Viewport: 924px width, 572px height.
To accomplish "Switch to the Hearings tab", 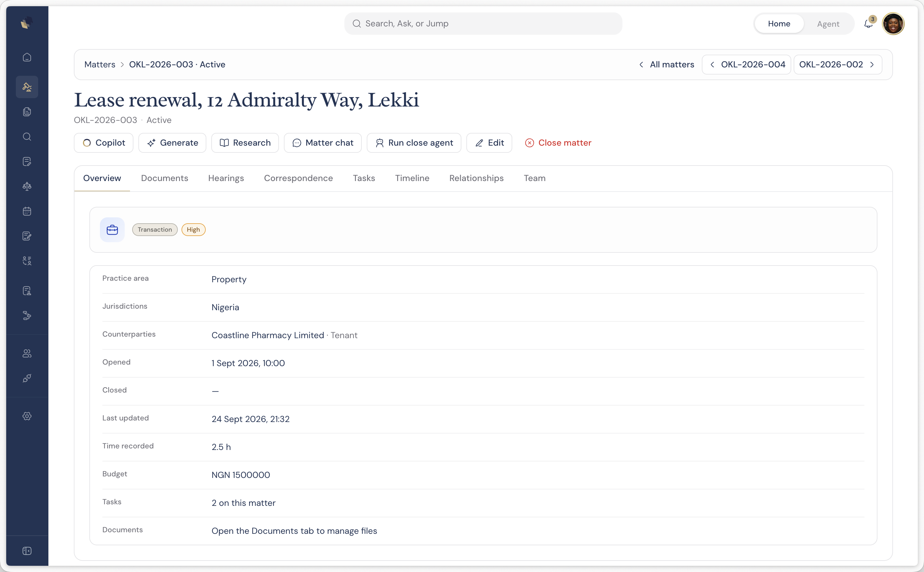I will [226, 178].
